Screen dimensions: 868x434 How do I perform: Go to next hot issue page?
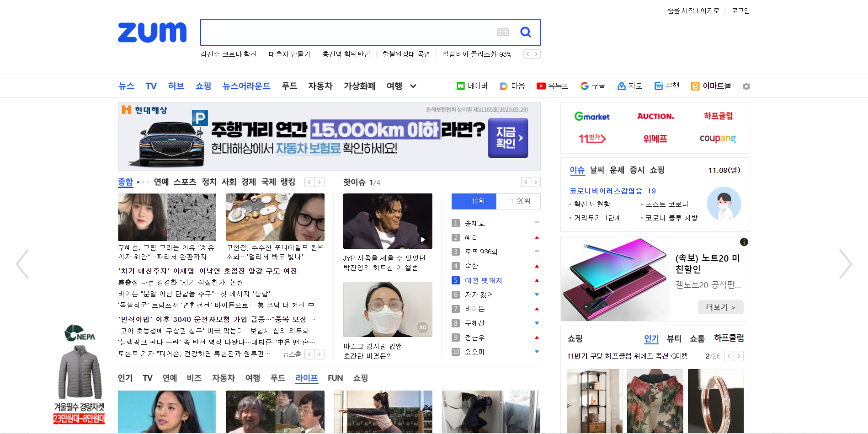(536, 182)
